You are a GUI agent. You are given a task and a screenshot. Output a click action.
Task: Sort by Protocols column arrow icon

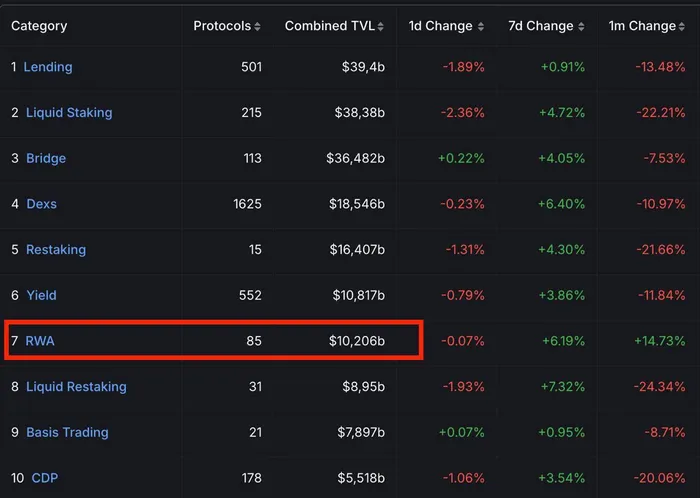pos(257,27)
